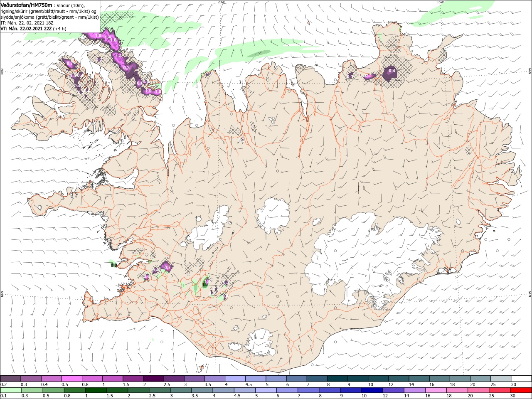This screenshot has height=399, width=532.
Task: Pick the darkest green rain swatch between 1 and 1.5
Action: [x=96, y=390]
